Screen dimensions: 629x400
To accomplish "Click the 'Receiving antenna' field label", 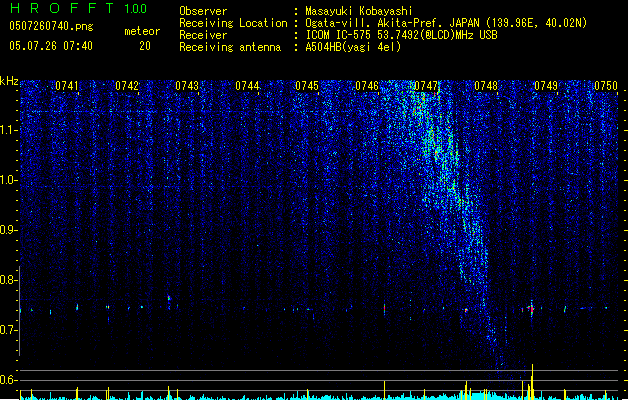I will 230,47.
